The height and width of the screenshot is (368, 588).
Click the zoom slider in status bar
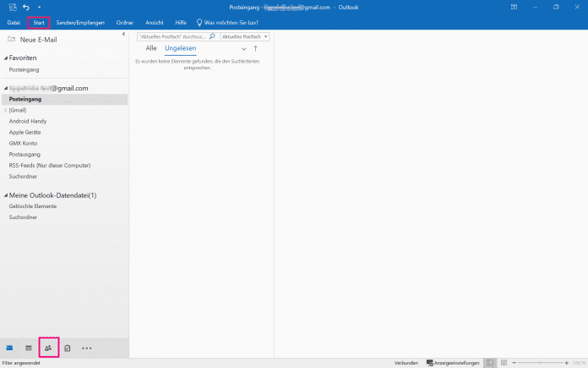pos(541,363)
